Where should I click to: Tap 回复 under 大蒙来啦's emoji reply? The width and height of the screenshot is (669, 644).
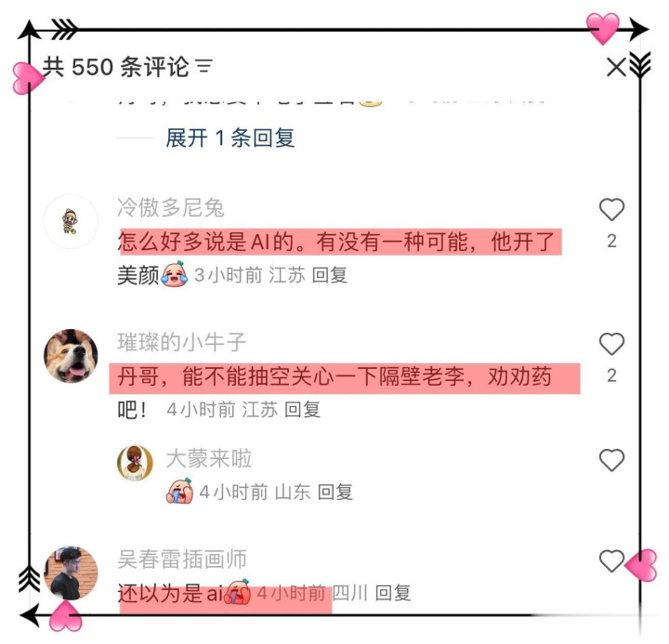tap(334, 492)
